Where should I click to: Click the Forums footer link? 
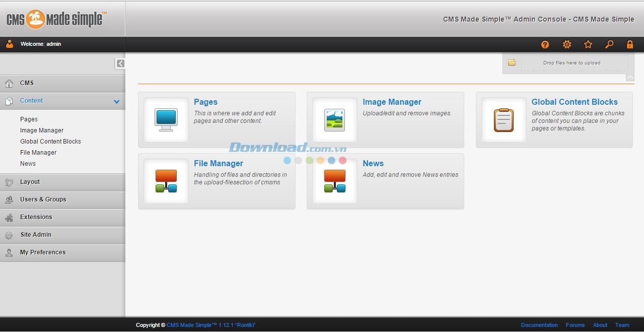[575, 325]
